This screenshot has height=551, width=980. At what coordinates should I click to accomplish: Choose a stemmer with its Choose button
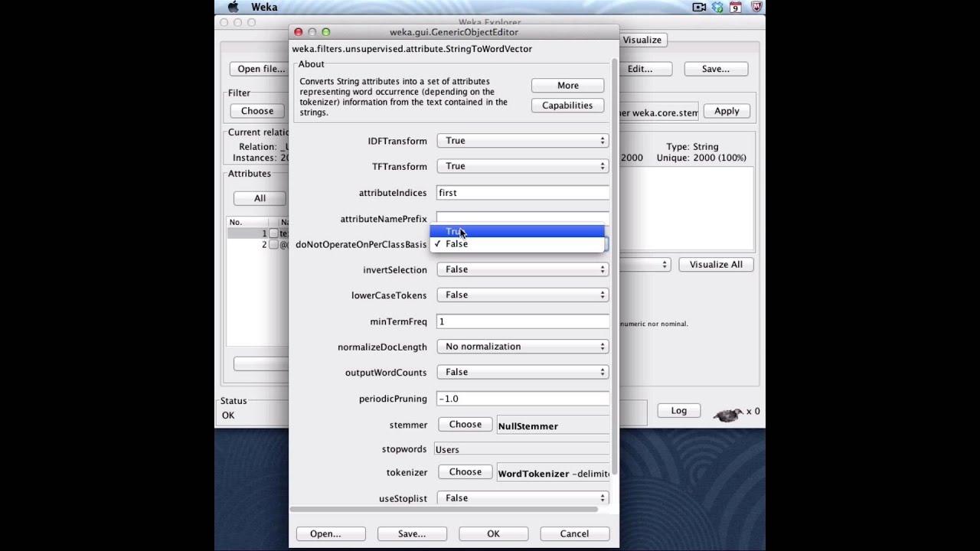465,425
